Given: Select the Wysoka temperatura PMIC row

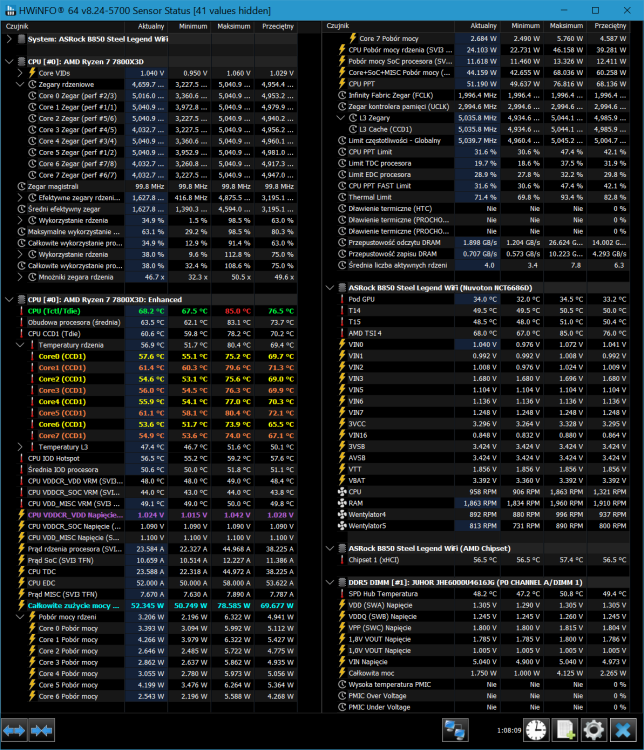Looking at the screenshot, I should [x=477, y=684].
